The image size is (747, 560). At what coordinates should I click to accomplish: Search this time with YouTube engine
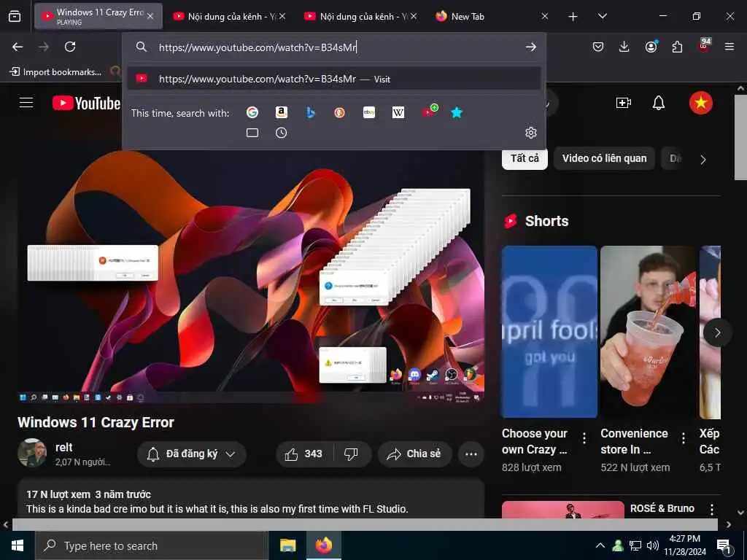coord(429,112)
